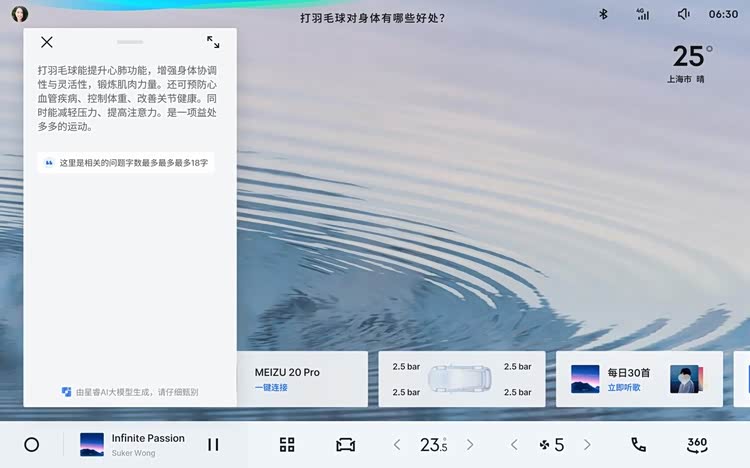The image size is (750, 468).
Task: Tap the one-key connect link for MEIZU
Action: pos(271,387)
